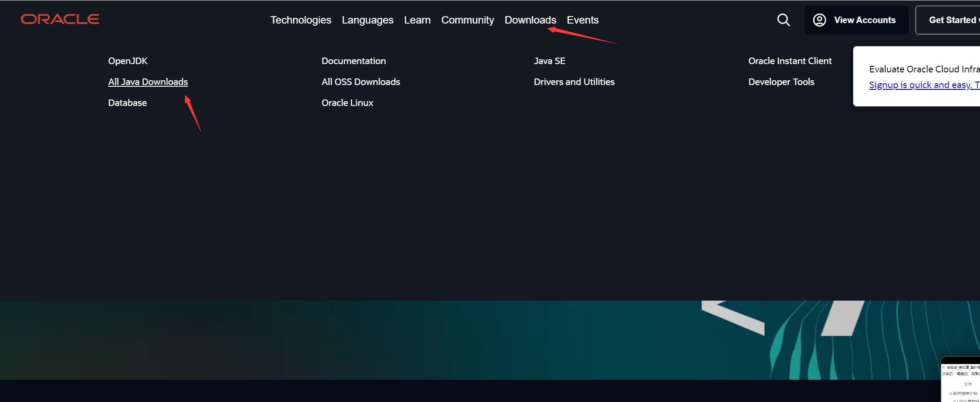
Task: Open the Java SE link
Action: click(x=549, y=61)
